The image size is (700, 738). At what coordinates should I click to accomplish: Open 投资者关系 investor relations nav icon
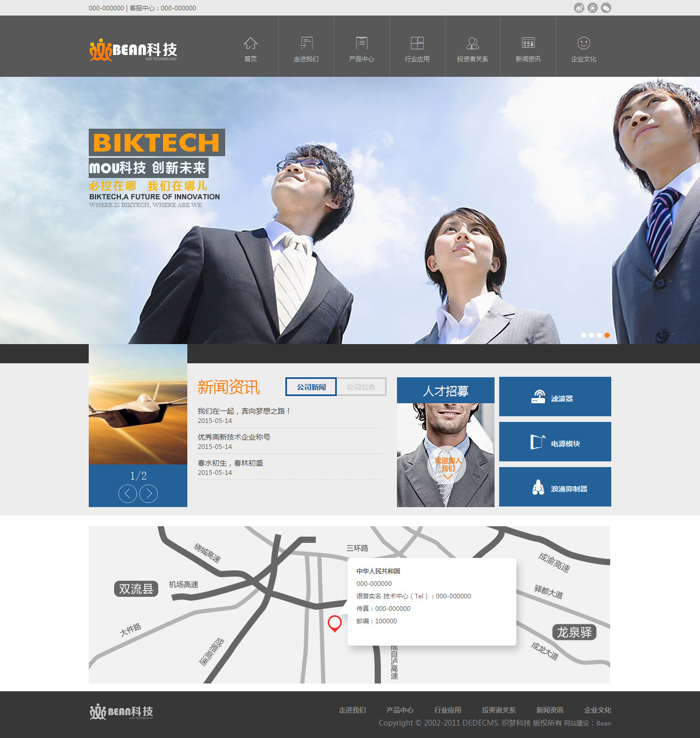click(473, 44)
